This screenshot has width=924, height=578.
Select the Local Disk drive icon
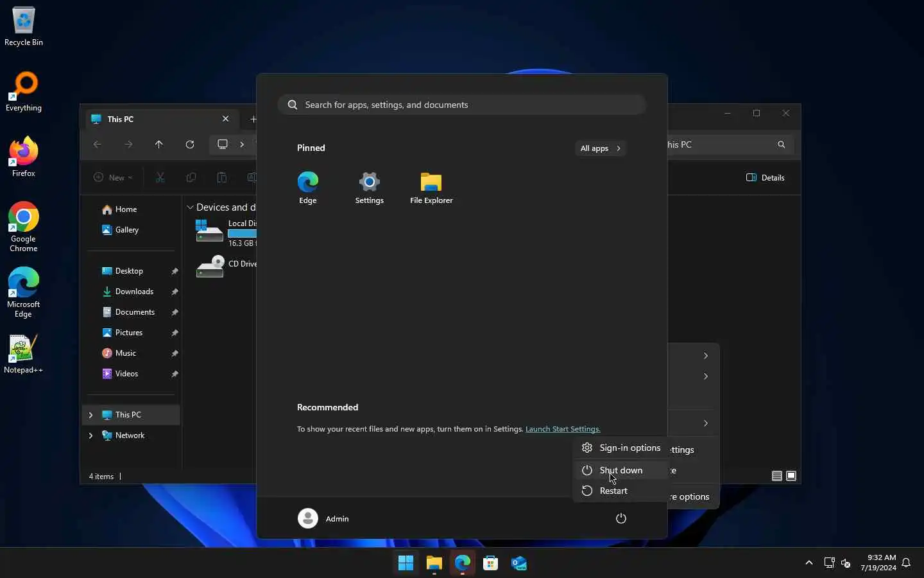click(209, 231)
